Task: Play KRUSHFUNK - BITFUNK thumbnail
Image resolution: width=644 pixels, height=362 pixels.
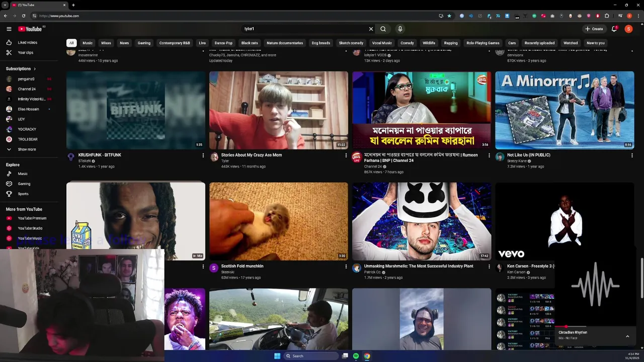Action: point(136,110)
